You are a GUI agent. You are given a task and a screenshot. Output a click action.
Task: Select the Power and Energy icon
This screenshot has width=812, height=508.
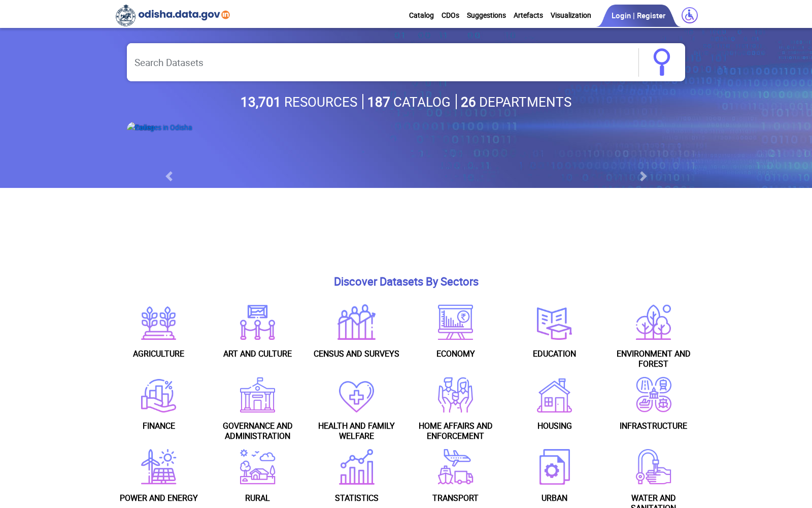pos(158,467)
